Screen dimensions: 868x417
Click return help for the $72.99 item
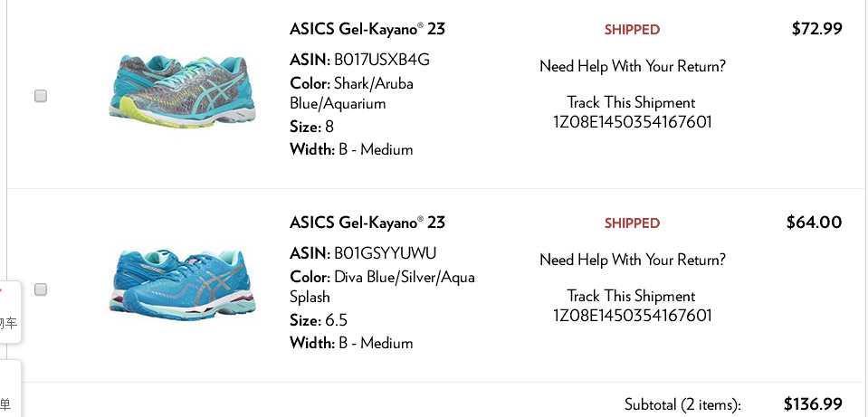(632, 66)
